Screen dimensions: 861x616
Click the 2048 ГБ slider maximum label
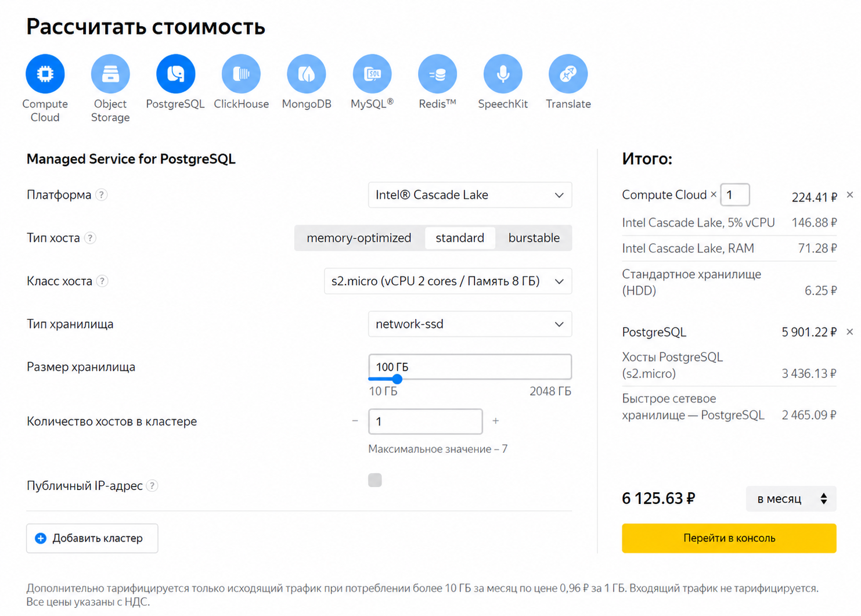pyautogui.click(x=550, y=391)
